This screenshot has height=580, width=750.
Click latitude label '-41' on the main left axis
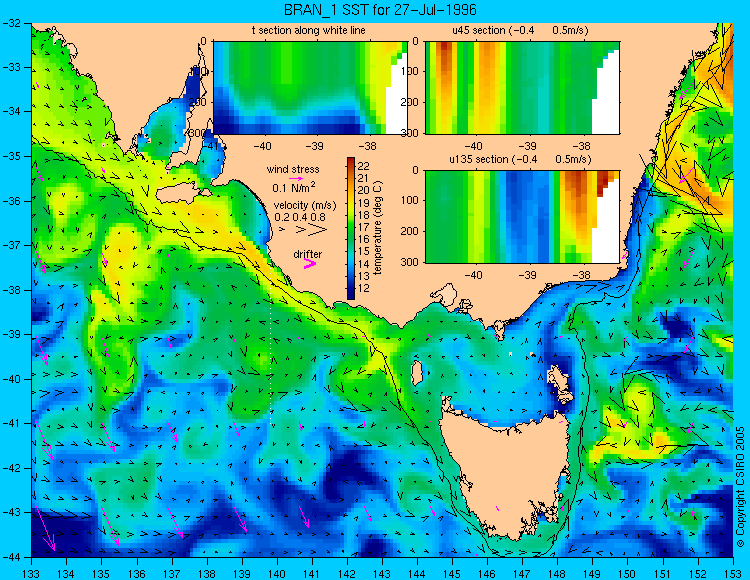pos(11,424)
